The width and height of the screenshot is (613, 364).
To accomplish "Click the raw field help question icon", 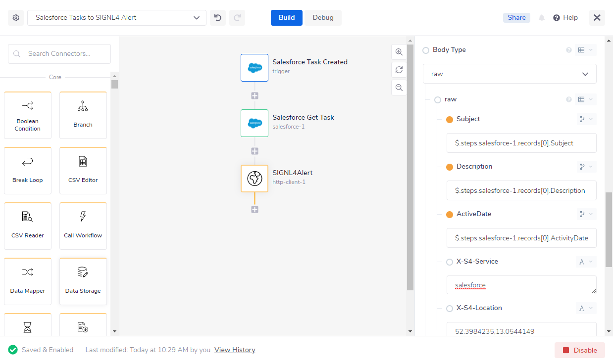I will click(569, 99).
